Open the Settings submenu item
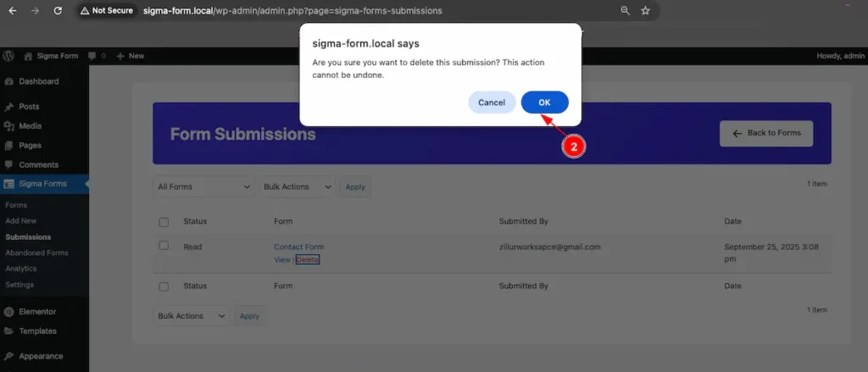The image size is (868, 372). pos(19,285)
